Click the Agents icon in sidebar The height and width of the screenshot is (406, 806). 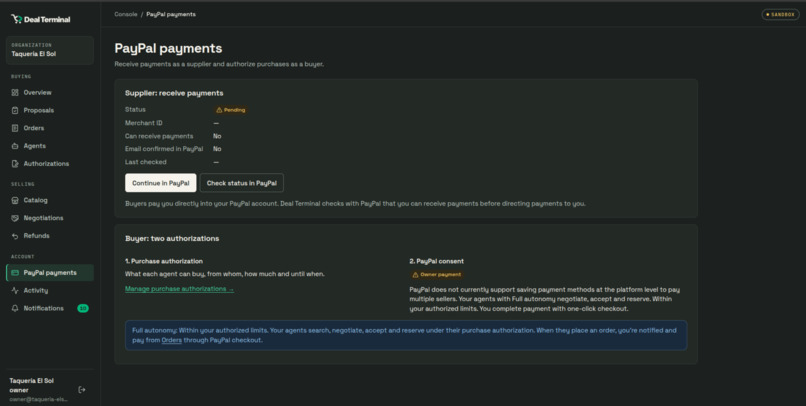(15, 146)
